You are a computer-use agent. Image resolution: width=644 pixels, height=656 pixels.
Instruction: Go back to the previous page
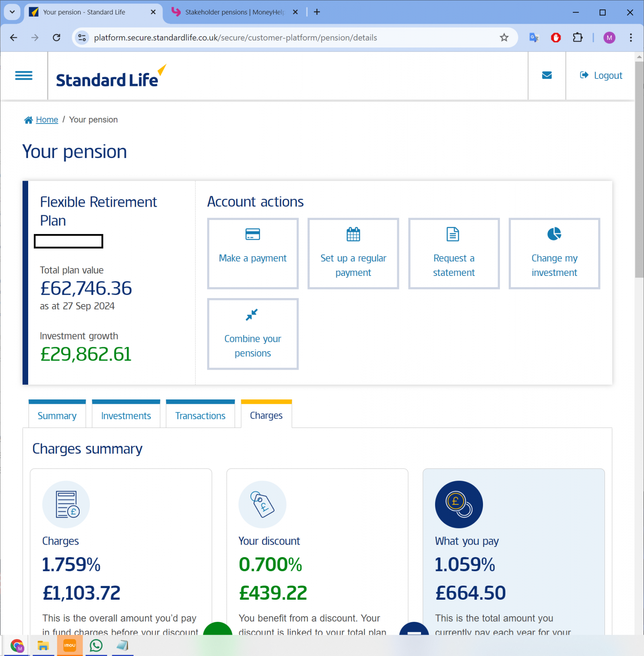click(x=14, y=37)
